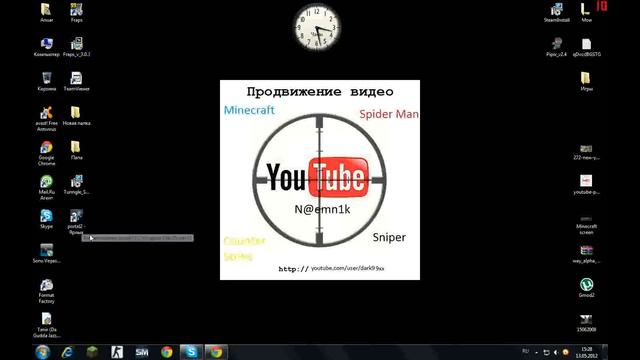Open the Новая папка folder
Image resolution: width=640 pixels, height=360 pixels.
(x=76, y=116)
